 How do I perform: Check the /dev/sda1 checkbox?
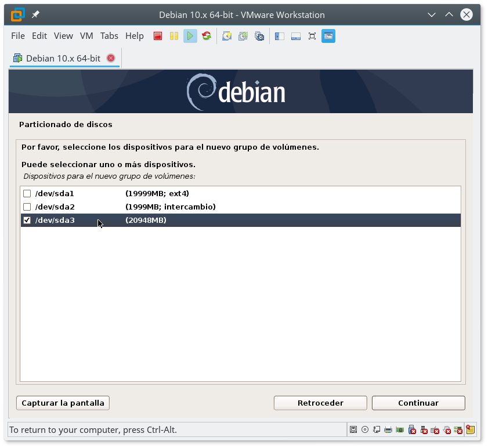(x=27, y=194)
